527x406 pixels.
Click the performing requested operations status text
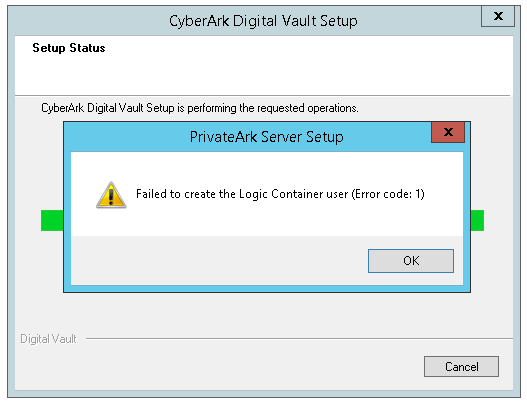(x=200, y=108)
